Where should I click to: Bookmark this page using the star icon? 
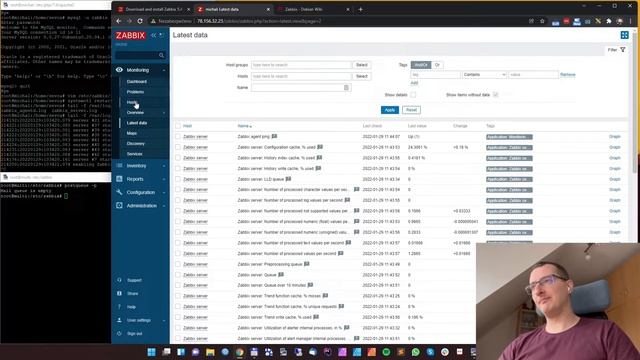542,21
